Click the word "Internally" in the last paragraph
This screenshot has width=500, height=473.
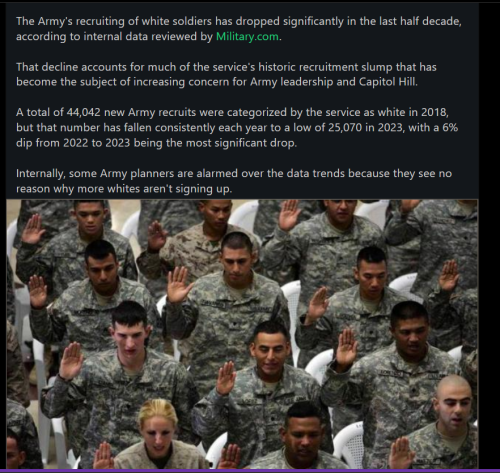point(40,174)
